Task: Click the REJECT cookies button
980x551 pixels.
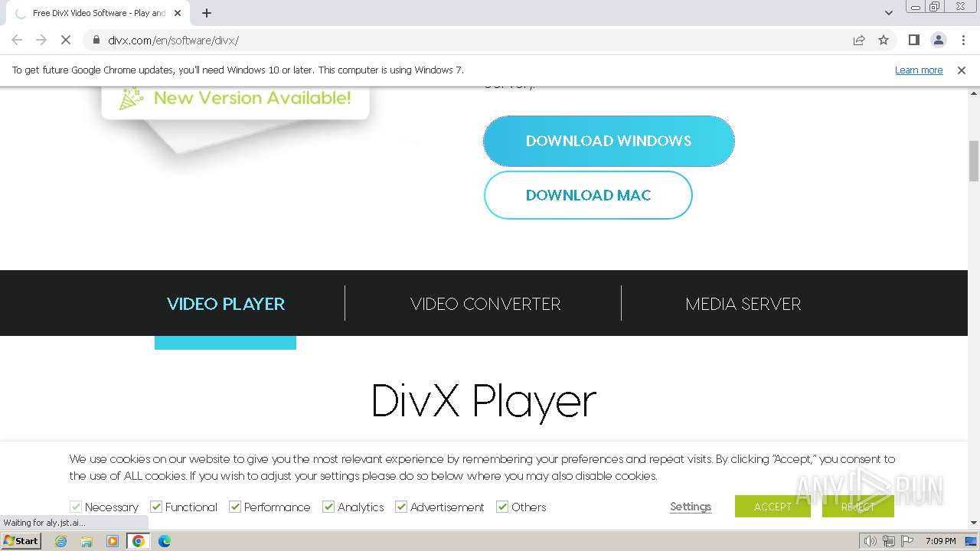Action: 857,507
